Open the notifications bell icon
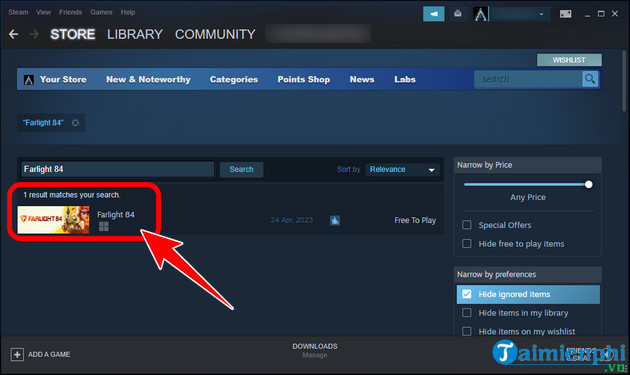630x375 pixels. pos(458,14)
